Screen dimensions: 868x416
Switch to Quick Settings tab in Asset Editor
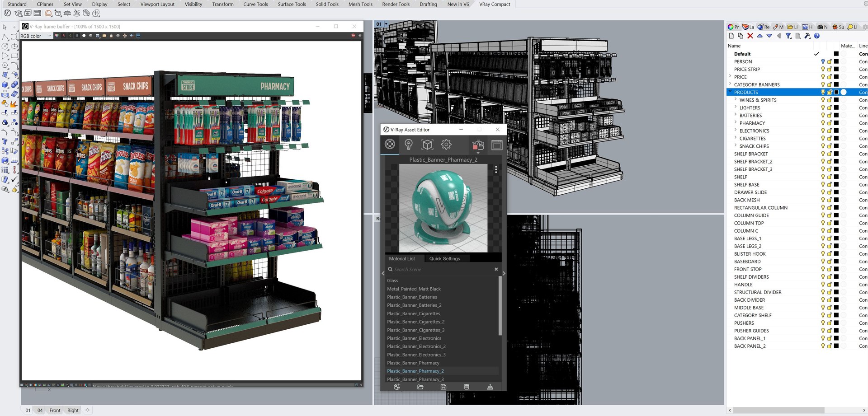click(444, 258)
